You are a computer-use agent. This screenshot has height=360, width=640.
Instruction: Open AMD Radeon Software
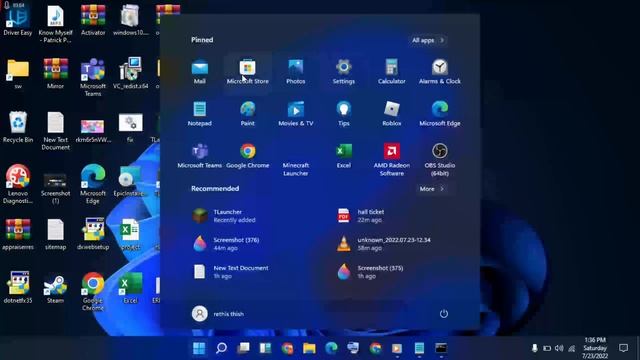[391, 160]
